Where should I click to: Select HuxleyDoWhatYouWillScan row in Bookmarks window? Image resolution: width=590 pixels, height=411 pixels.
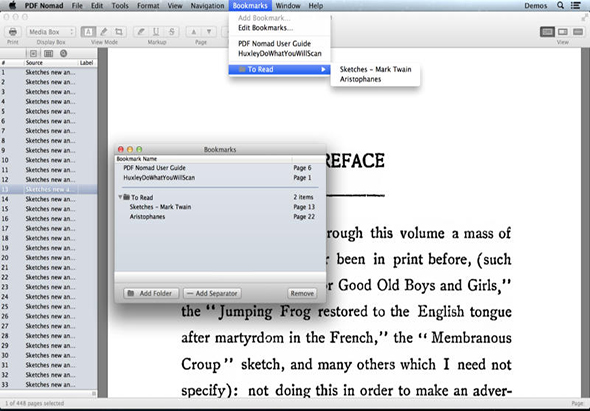[x=220, y=178]
